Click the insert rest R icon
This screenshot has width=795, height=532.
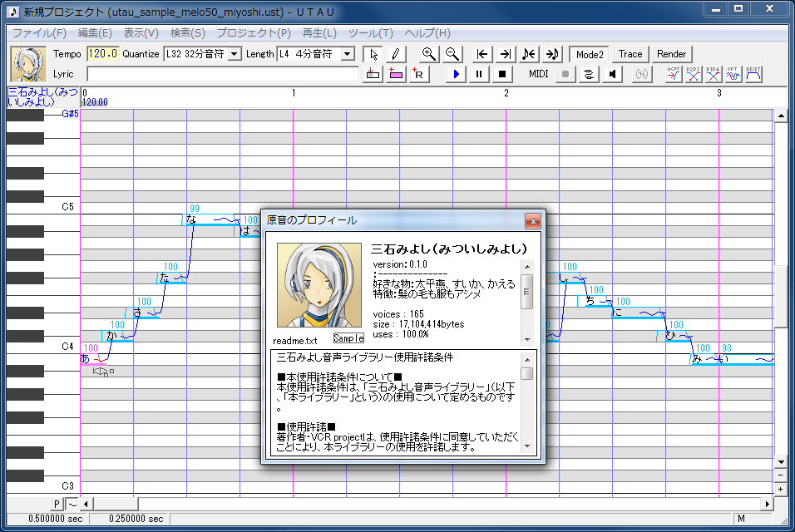pos(419,74)
